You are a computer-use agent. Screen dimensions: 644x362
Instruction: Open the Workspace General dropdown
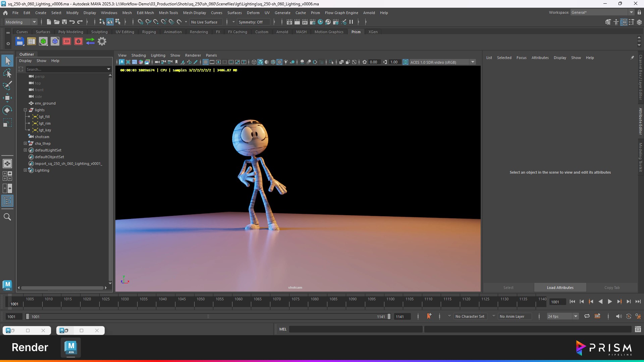[602, 12]
